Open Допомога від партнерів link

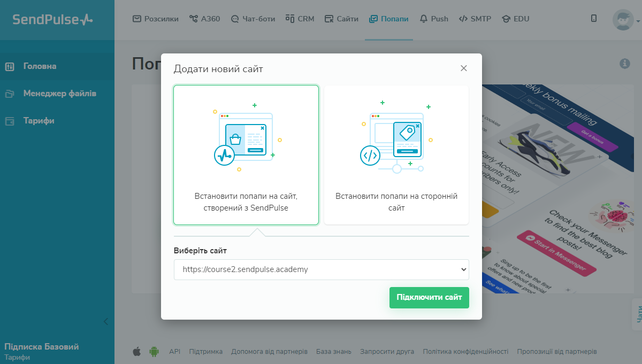click(x=270, y=352)
